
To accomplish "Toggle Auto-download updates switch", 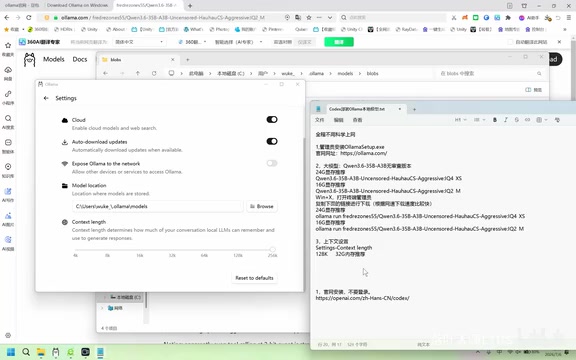I will [x=272, y=141].
